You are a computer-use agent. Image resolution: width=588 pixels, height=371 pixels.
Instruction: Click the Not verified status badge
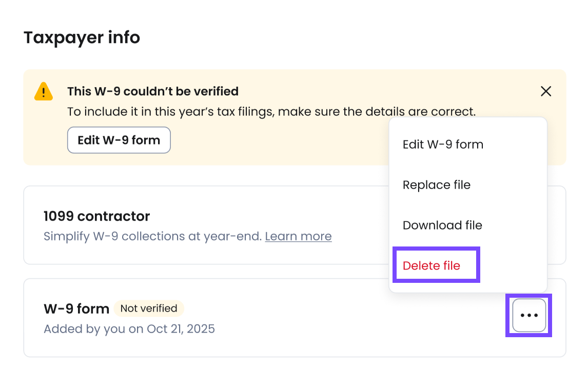(149, 308)
